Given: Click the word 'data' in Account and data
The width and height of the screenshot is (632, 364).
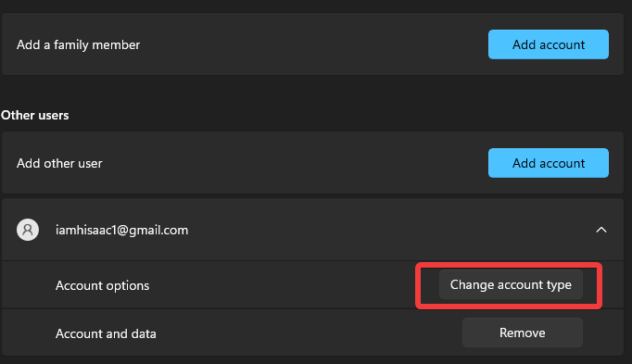Looking at the screenshot, I should (143, 333).
